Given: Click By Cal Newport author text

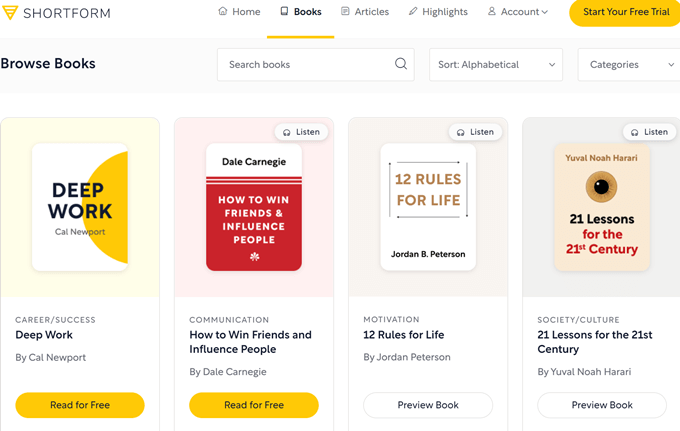Looking at the screenshot, I should click(51, 358).
